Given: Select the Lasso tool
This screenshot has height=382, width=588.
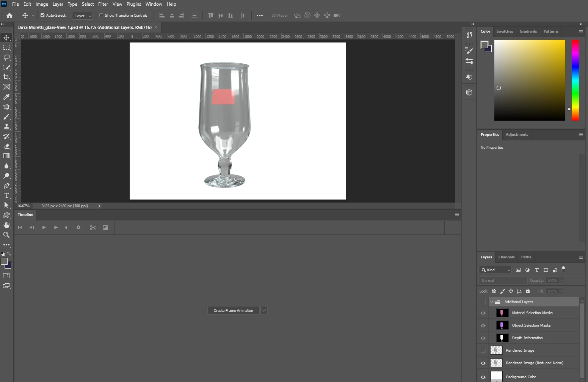Looking at the screenshot, I should pyautogui.click(x=6, y=57).
